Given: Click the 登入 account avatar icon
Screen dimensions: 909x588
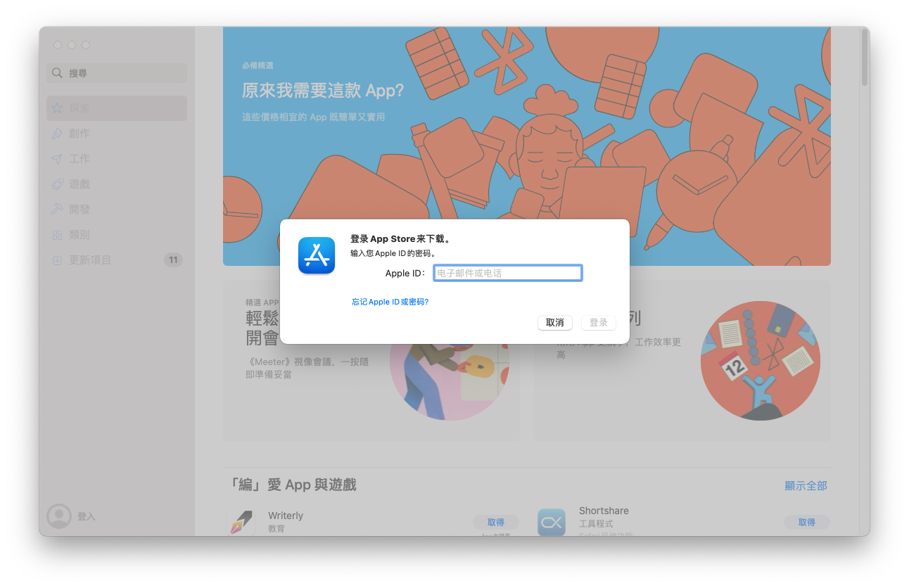Looking at the screenshot, I should click(59, 516).
